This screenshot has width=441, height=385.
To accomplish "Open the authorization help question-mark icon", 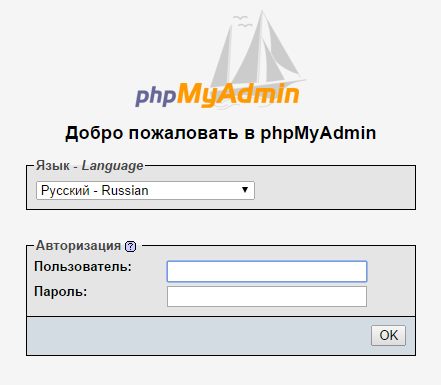I will [130, 247].
